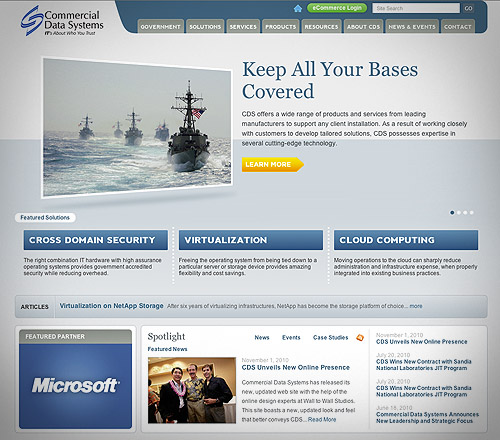Open Virtualization on NetApp Storage article

click(x=111, y=306)
